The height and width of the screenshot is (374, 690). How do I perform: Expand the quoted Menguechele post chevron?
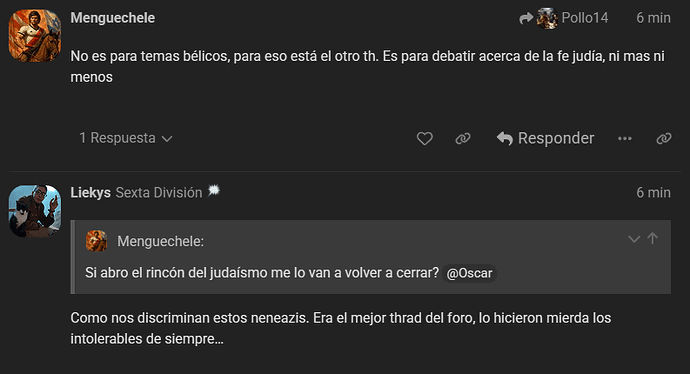click(634, 239)
